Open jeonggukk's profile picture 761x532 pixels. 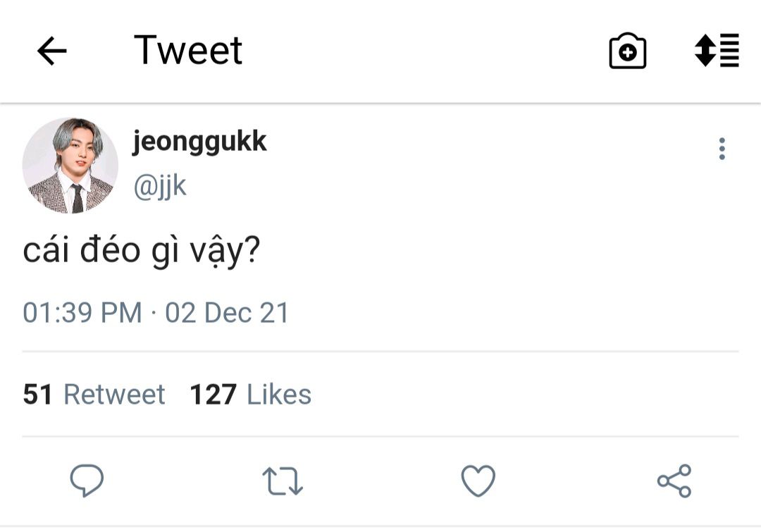[x=70, y=166]
